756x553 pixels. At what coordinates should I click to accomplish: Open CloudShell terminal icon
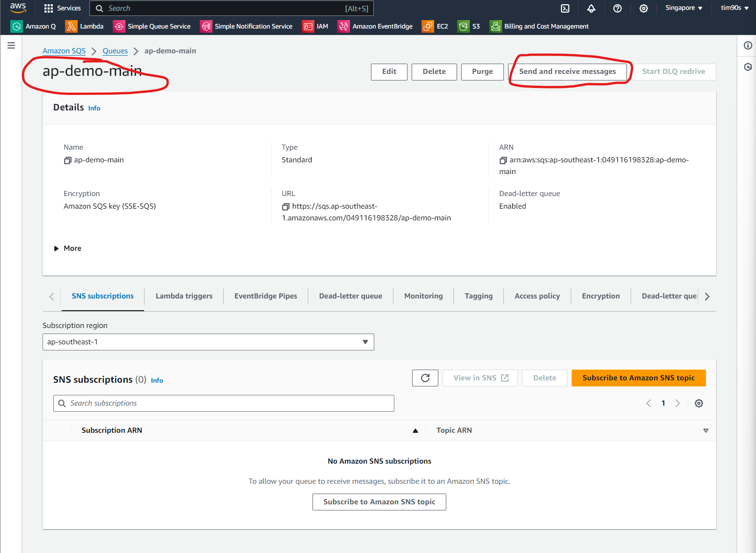pyautogui.click(x=565, y=8)
